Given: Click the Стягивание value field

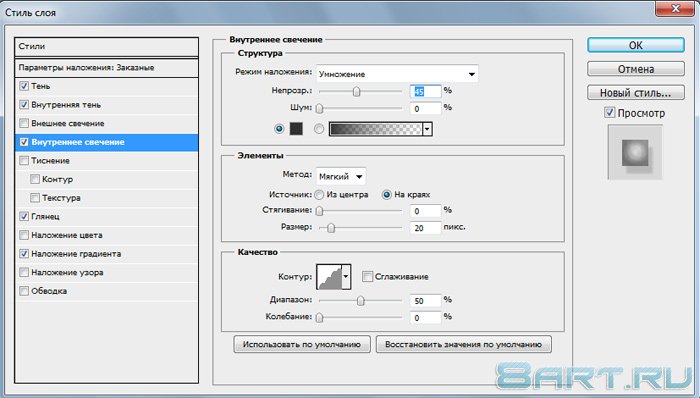Looking at the screenshot, I should pyautogui.click(x=425, y=211).
